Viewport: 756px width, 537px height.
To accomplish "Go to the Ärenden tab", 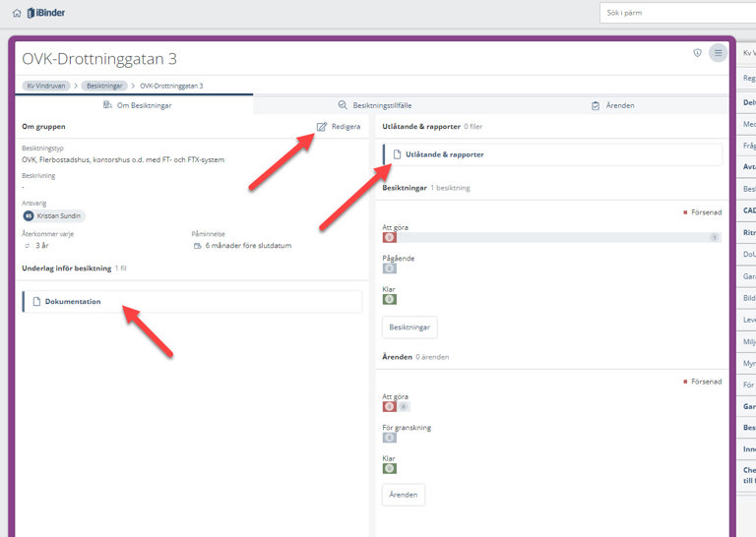I will [612, 105].
